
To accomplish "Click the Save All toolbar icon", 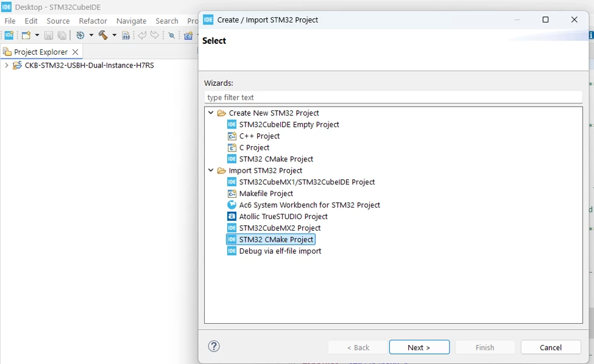I will 62,35.
